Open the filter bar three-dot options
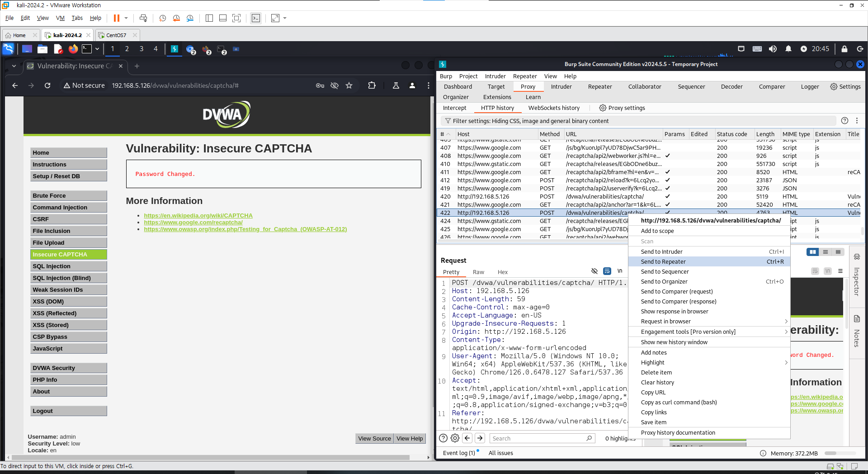The image size is (868, 474). coord(857,121)
